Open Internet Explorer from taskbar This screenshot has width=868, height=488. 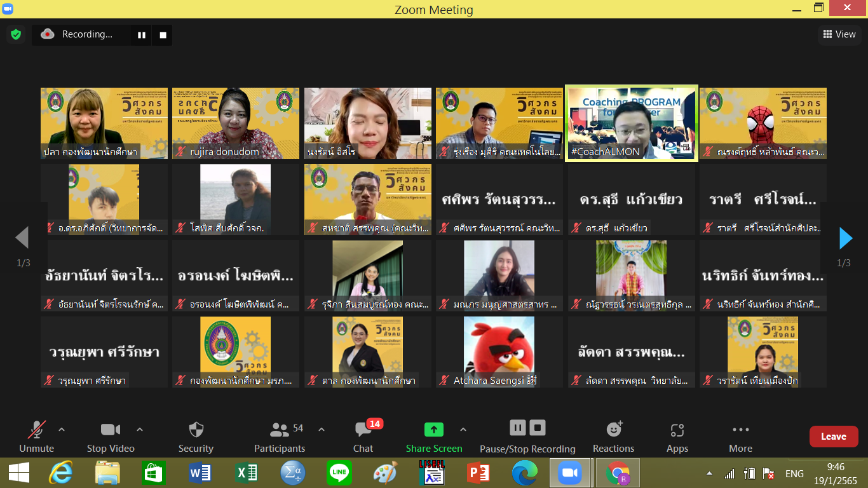61,473
